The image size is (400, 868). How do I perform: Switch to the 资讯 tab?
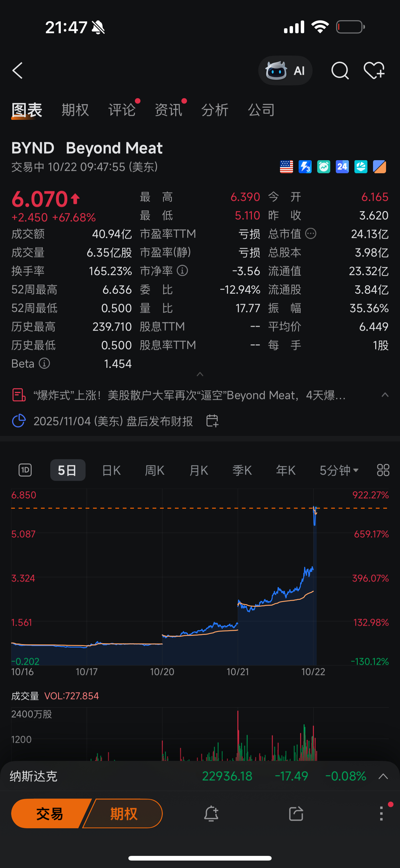coord(168,110)
